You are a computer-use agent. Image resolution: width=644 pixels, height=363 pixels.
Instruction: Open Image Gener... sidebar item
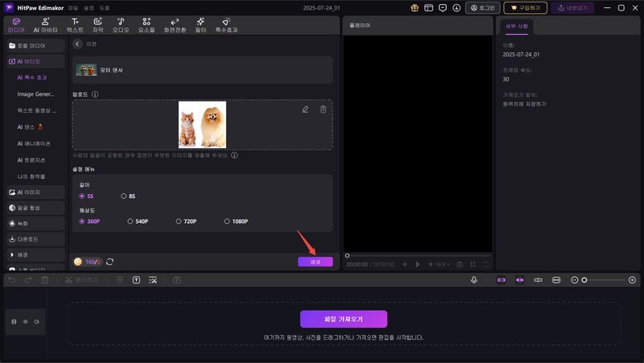click(35, 94)
